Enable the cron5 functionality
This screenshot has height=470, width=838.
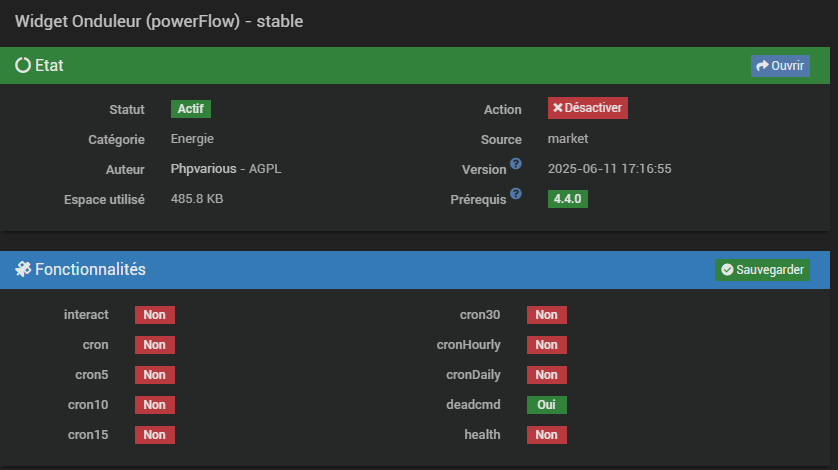pyautogui.click(x=155, y=375)
